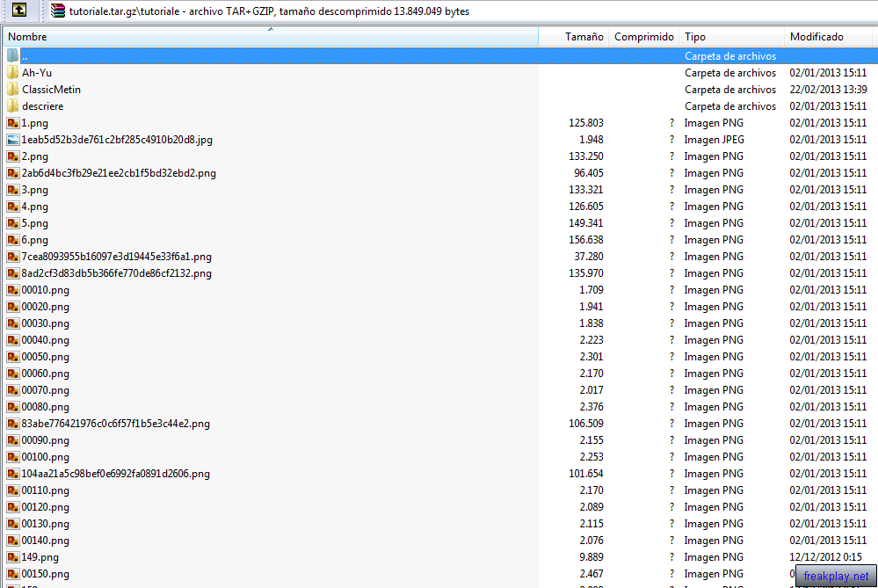Click the icon of 6.png
This screenshot has width=878, height=588.
click(x=13, y=240)
